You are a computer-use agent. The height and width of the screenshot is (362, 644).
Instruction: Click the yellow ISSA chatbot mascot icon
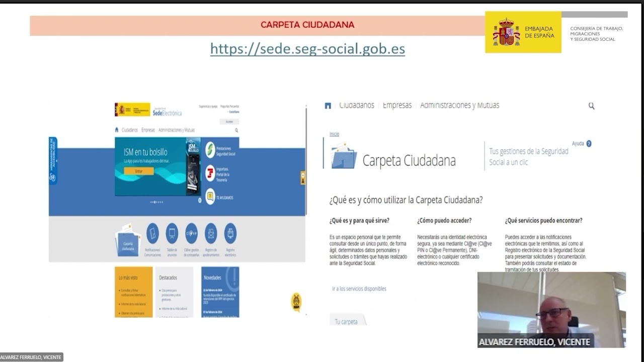click(x=296, y=302)
